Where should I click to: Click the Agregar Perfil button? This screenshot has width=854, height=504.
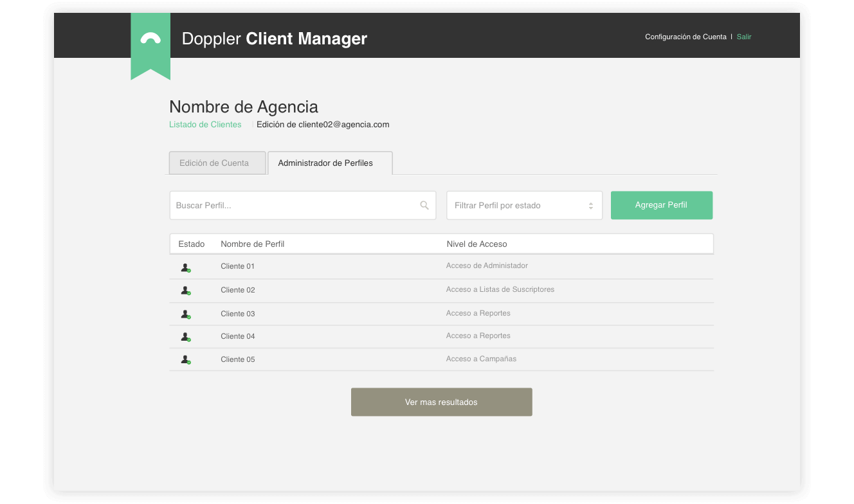pyautogui.click(x=662, y=205)
